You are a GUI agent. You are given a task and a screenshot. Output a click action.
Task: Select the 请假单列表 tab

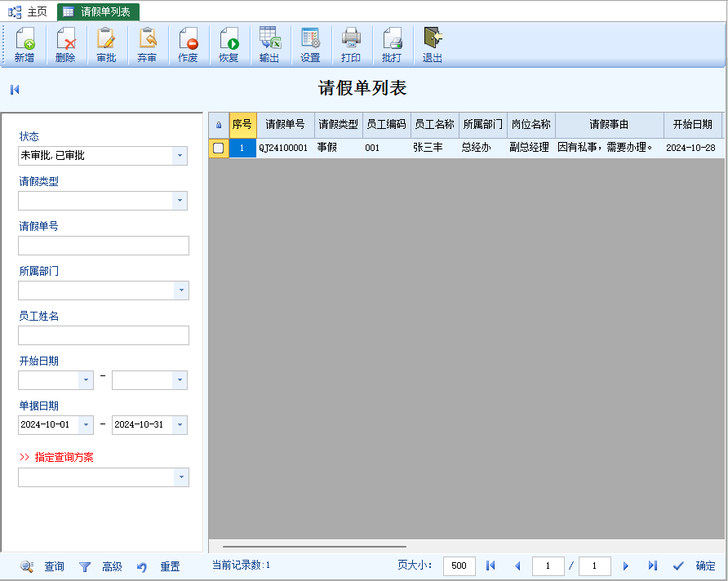[98, 11]
